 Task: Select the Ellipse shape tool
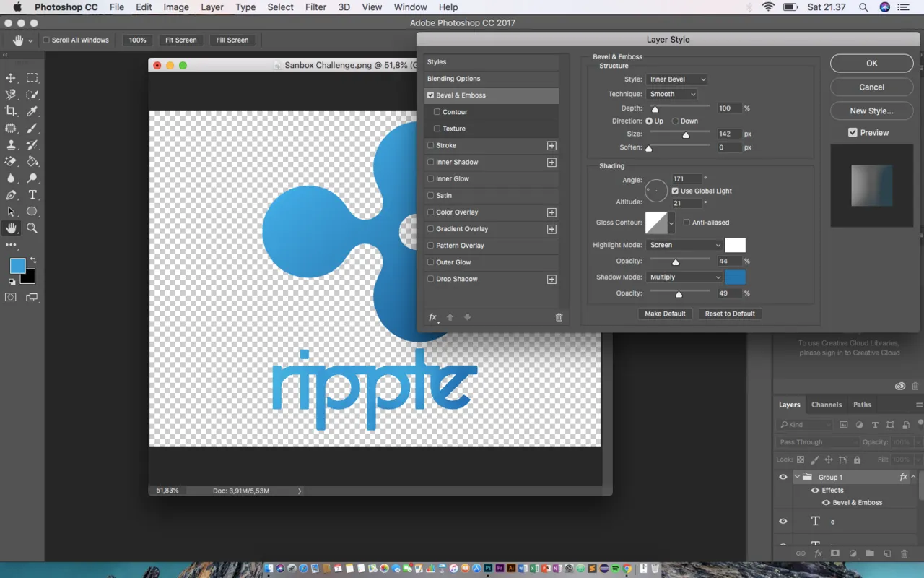pyautogui.click(x=32, y=212)
